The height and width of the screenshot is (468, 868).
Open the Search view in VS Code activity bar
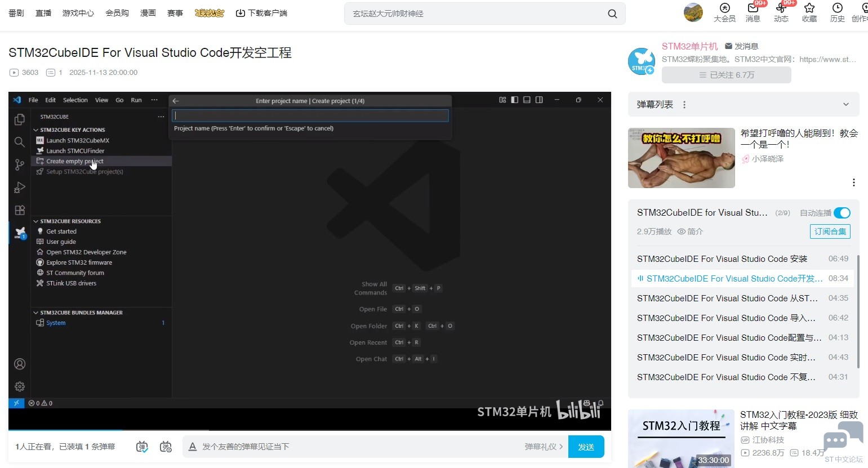pyautogui.click(x=20, y=142)
